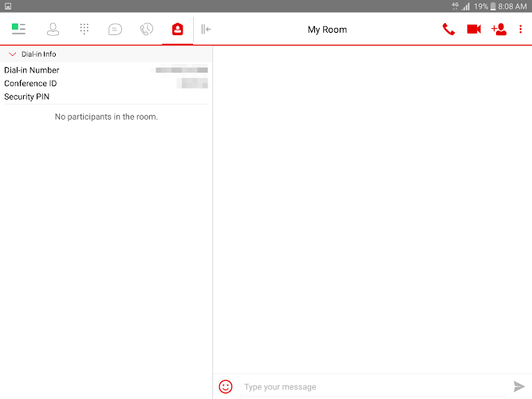Open the chat messages tab
The width and height of the screenshot is (532, 399).
pos(115,30)
